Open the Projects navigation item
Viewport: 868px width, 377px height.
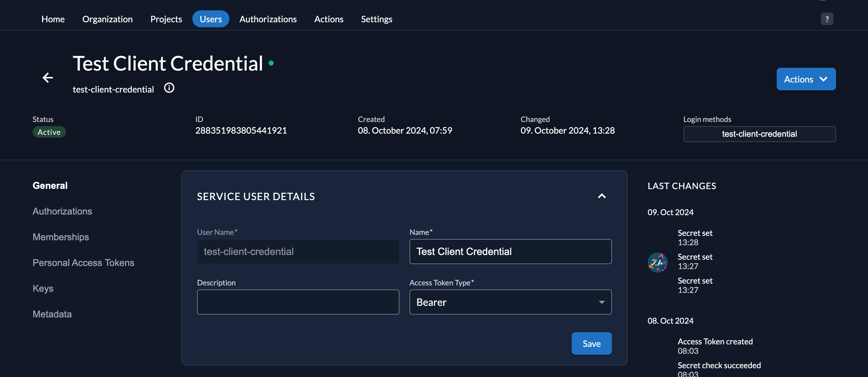(x=166, y=19)
